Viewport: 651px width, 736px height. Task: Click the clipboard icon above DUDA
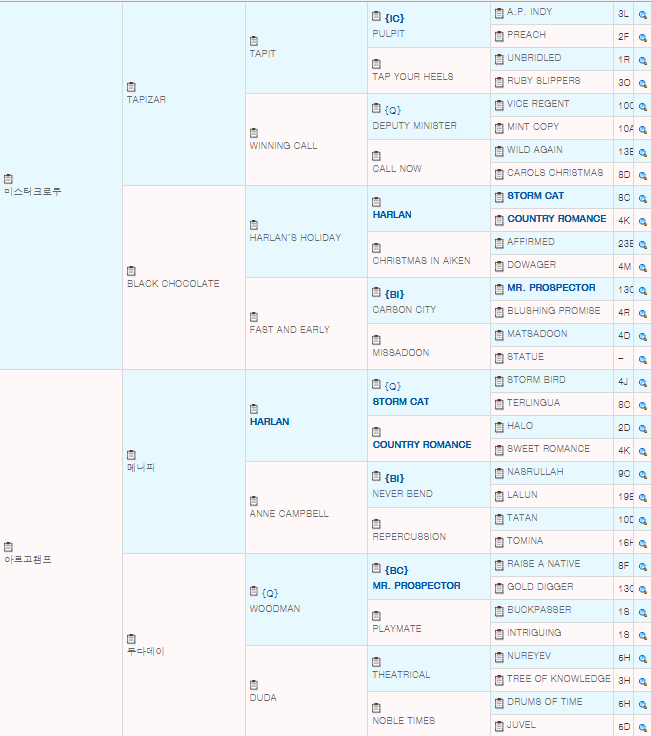click(254, 685)
